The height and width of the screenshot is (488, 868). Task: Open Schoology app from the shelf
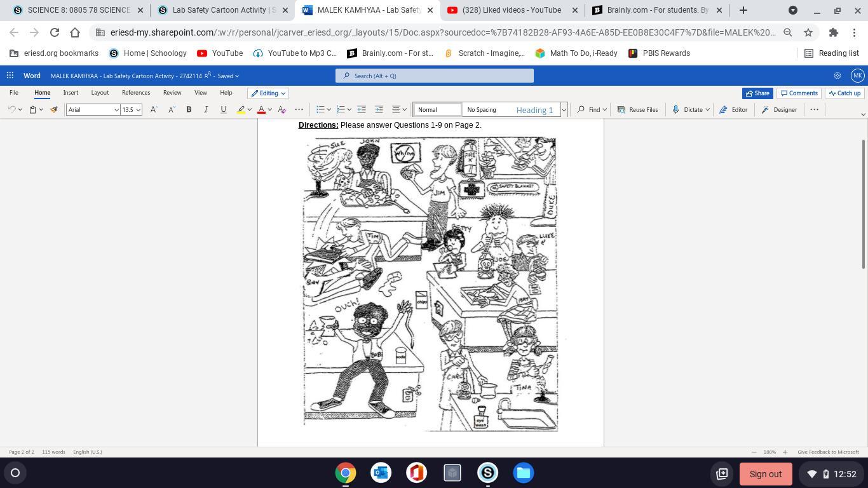(x=488, y=473)
